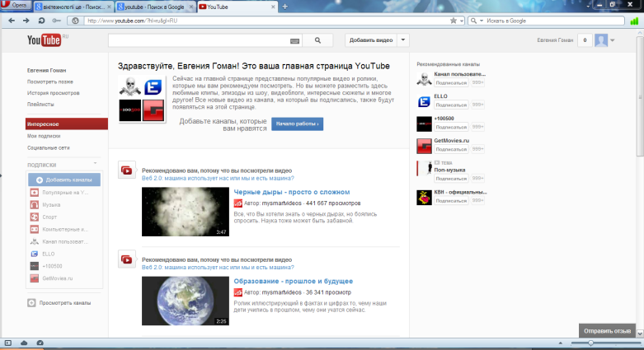
Task: Open the dropdown arrow next to Добавить видео
Action: coord(403,40)
